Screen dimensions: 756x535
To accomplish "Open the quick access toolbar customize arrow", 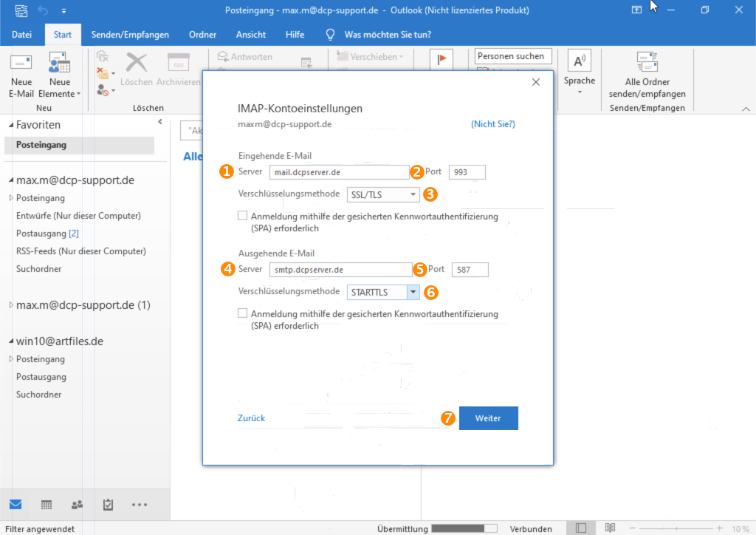I will pos(63,10).
